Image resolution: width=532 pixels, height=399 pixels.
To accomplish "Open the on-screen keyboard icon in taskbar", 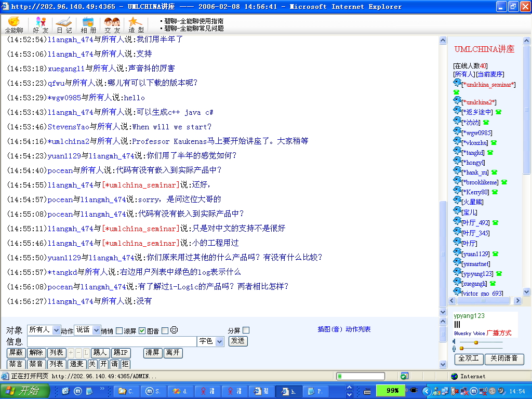I will coord(367,392).
